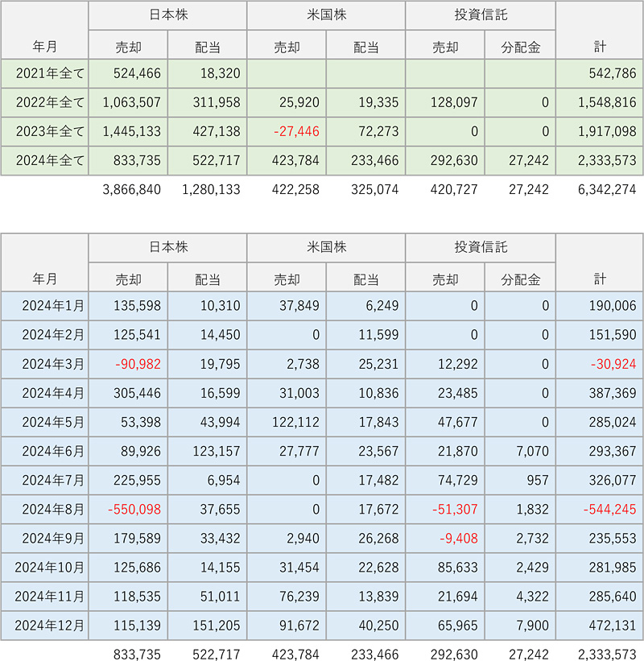
Task: Select cell 135,598 for January 2024
Action: tap(137, 306)
